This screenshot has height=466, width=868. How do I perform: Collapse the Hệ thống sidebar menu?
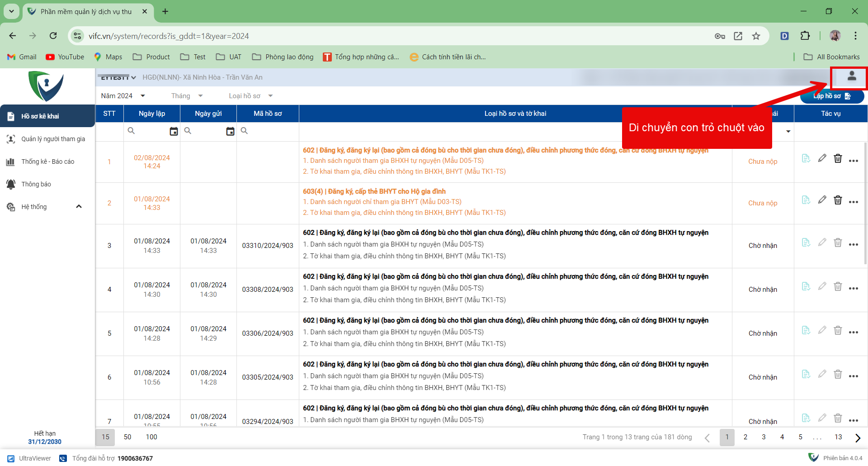79,207
